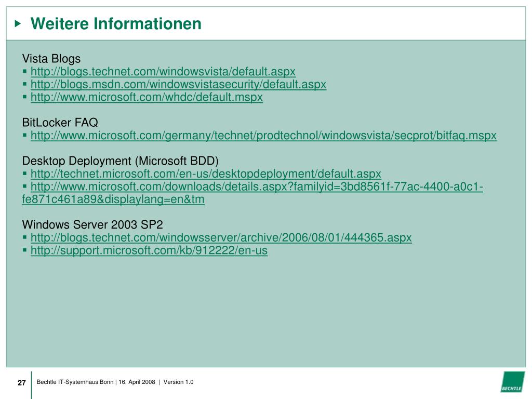Open the windowsserver archive 444365.aspx link
This screenshot has height=399, width=532.
click(221, 238)
